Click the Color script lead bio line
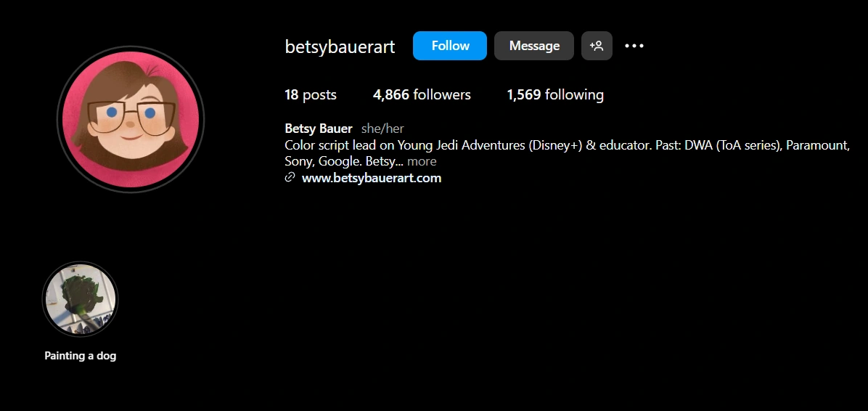This screenshot has height=411, width=868. pos(567,145)
